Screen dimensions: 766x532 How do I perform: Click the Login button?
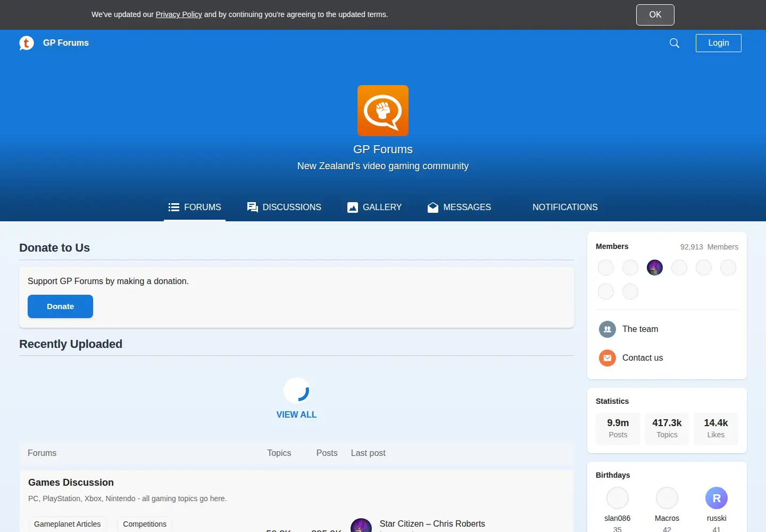click(x=719, y=43)
